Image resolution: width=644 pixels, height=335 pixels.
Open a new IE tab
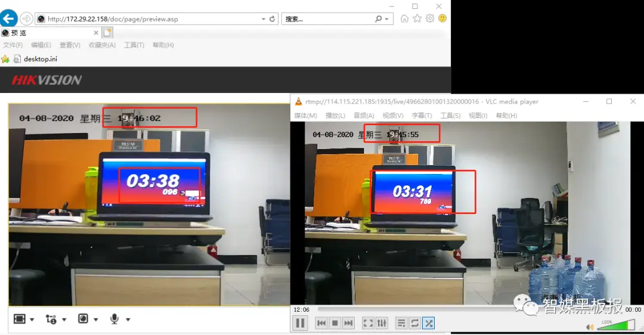(x=107, y=32)
